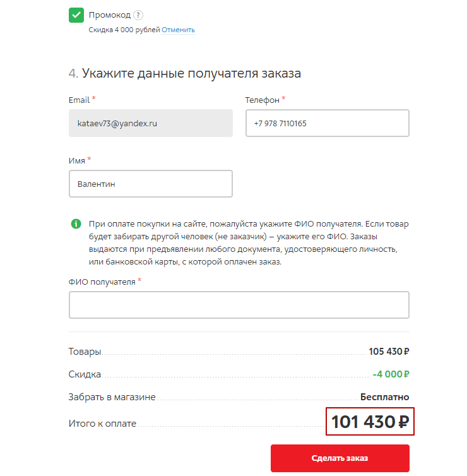Image resolution: width=467 pixels, height=476 pixels.
Task: Select the step 4 heading Укажите данные получателя заказа
Action: (191, 73)
